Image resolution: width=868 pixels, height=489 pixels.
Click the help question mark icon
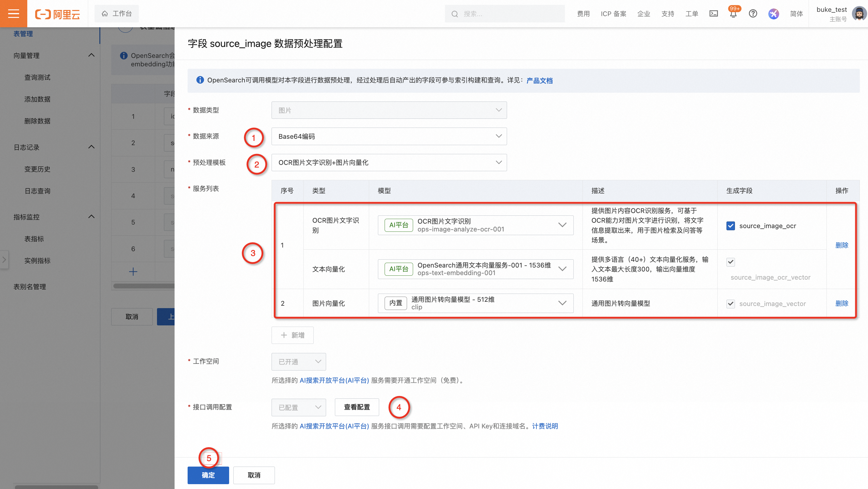click(753, 13)
